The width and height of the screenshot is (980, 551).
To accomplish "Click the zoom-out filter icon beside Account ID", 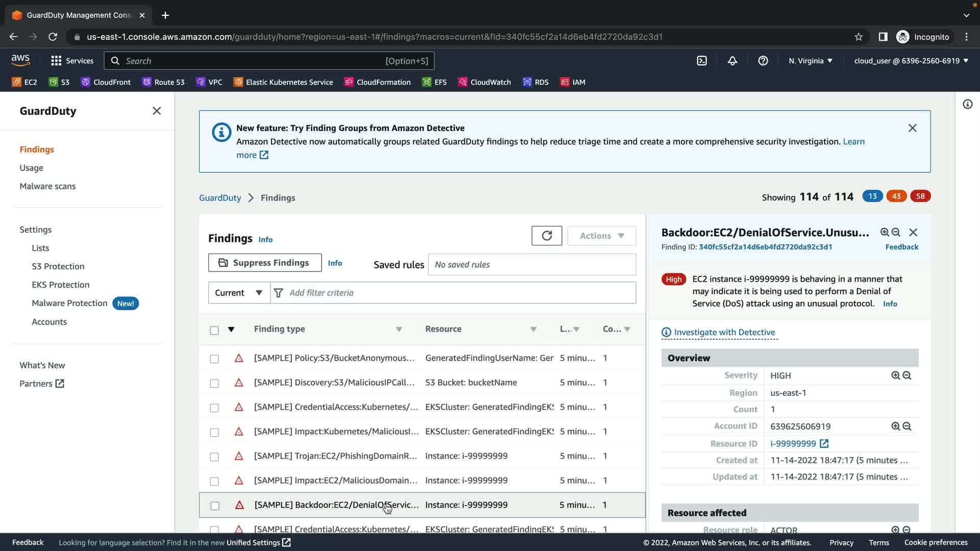I will tap(907, 427).
